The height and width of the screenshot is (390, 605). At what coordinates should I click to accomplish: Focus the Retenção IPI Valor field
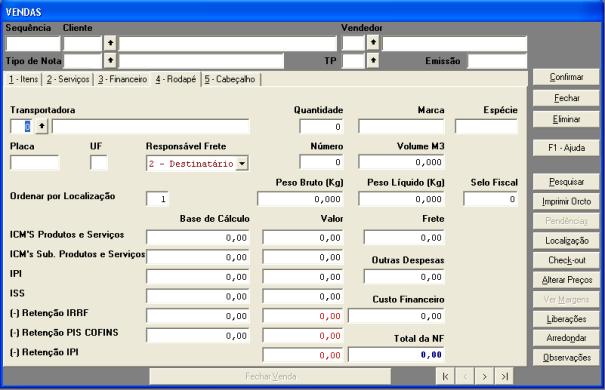303,355
